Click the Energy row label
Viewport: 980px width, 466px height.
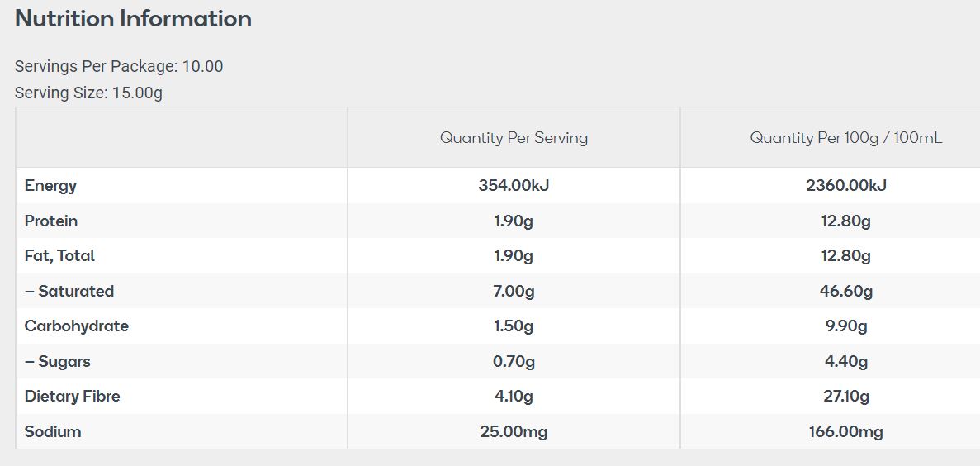(50, 186)
